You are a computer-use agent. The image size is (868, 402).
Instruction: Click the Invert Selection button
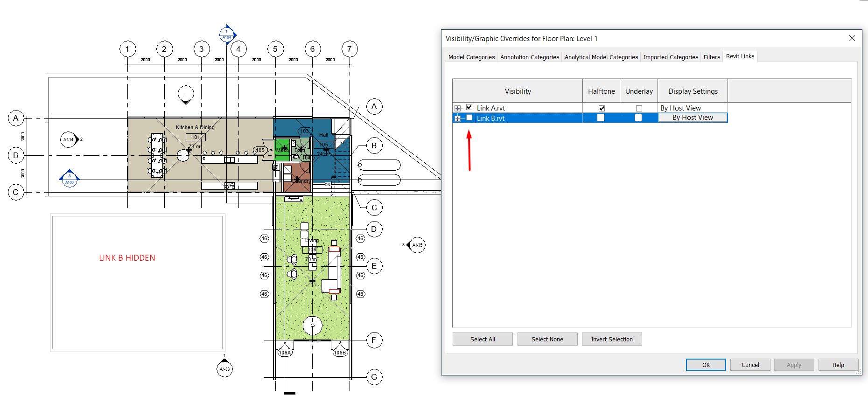point(612,339)
